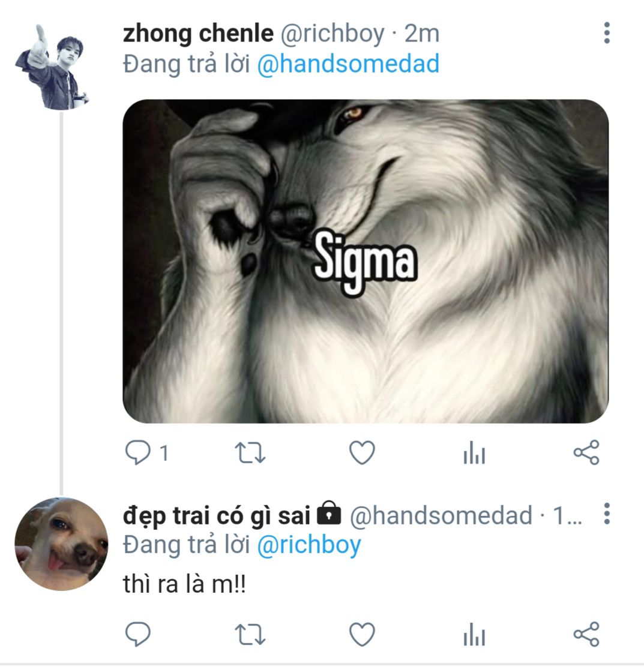Open the 'thì ra là m!!' tweet text
This screenshot has height=669, width=644.
tap(185, 584)
